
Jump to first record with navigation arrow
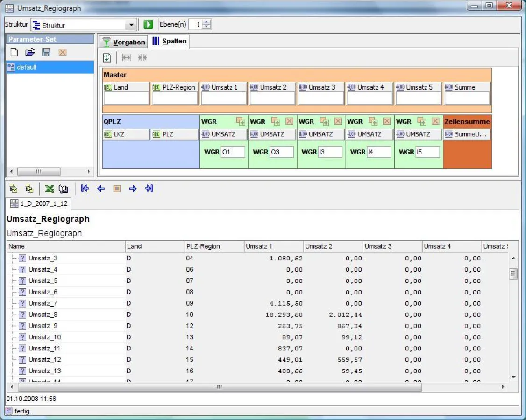tap(85, 189)
